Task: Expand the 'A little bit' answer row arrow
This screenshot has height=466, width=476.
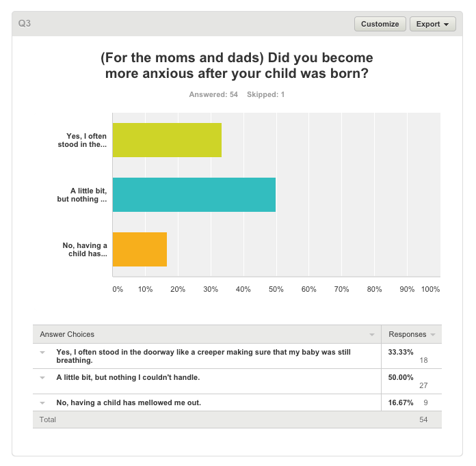Action: point(42,378)
